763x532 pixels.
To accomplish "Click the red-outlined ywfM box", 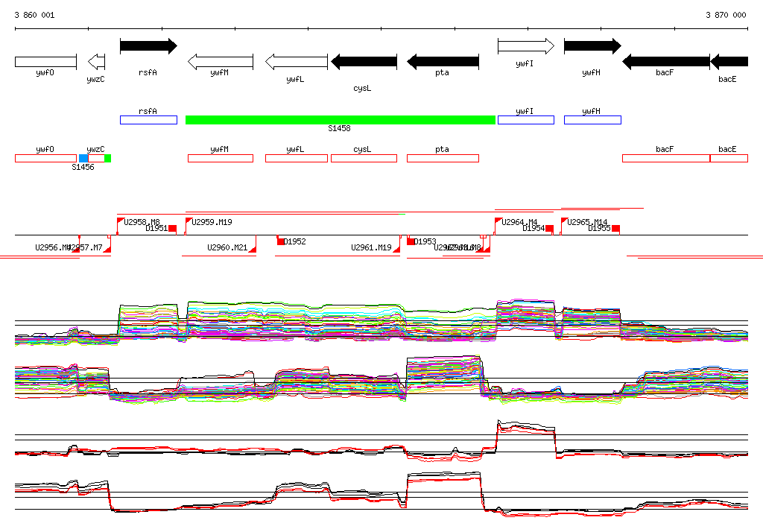I will [x=221, y=158].
